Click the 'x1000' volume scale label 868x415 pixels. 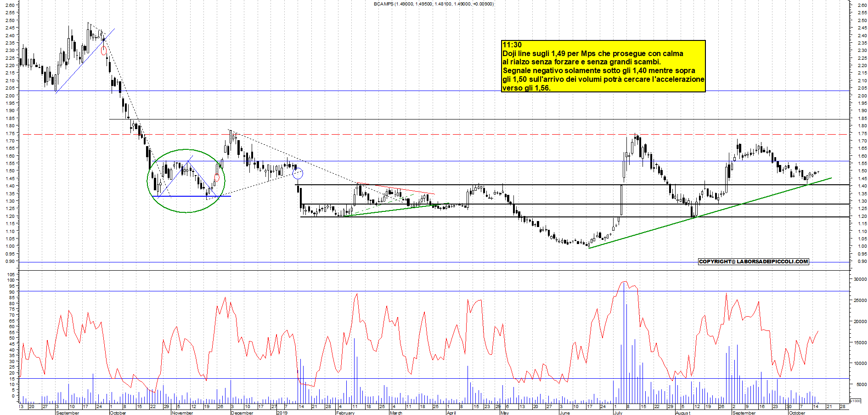coord(855,401)
